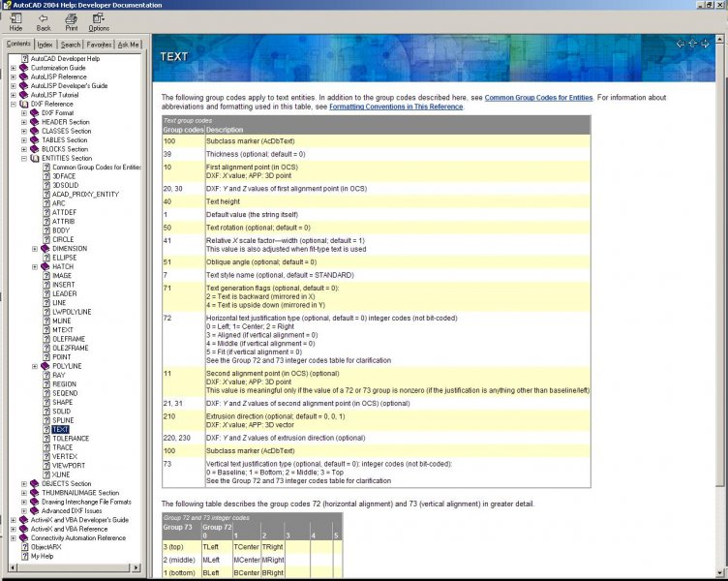Click the HATCH book icon

click(x=45, y=266)
